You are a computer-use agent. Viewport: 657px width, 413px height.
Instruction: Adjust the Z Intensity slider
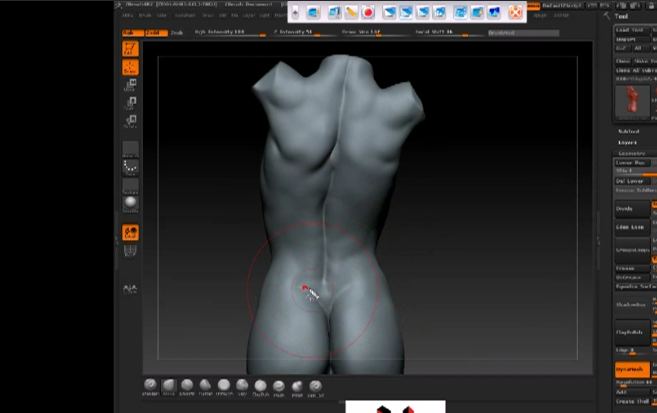[x=303, y=33]
